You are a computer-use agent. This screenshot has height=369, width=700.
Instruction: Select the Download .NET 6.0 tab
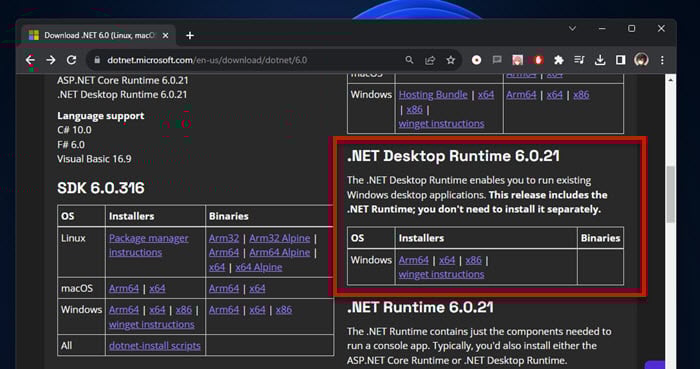coord(98,35)
